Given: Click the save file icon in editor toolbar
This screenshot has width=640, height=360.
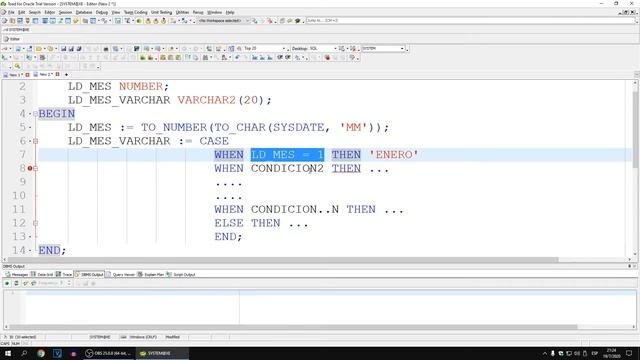Looking at the screenshot, I should [x=63, y=49].
